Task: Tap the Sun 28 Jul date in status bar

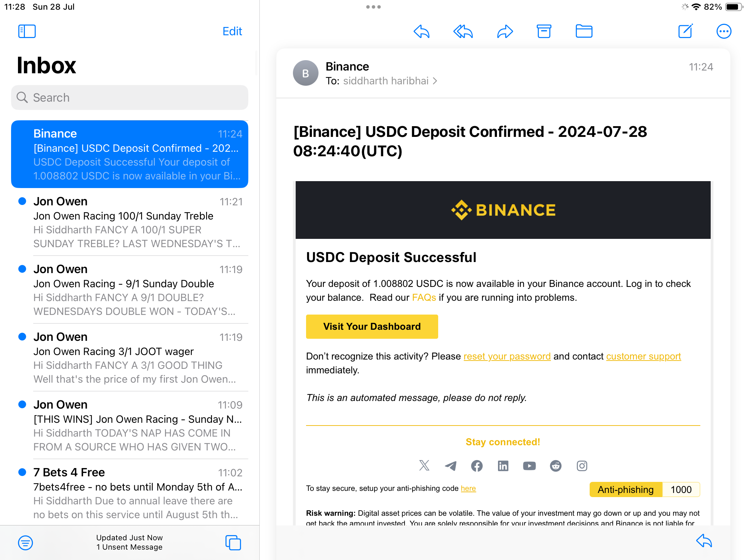Action: point(54,7)
